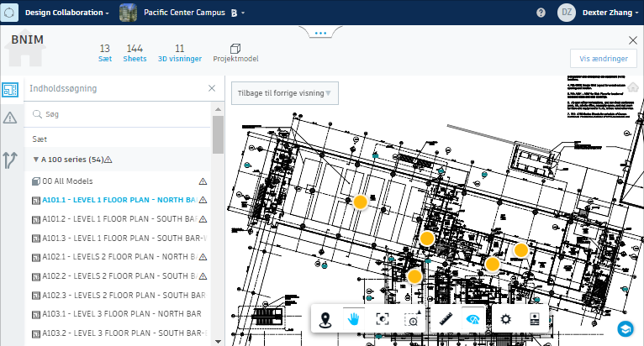Collapse the A 100 series set

[36, 160]
